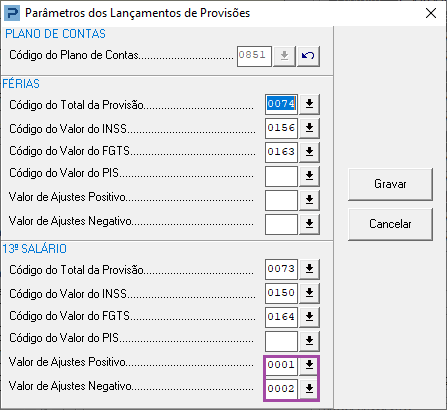
Task: Click the application P icon in title bar
Action: [12, 13]
